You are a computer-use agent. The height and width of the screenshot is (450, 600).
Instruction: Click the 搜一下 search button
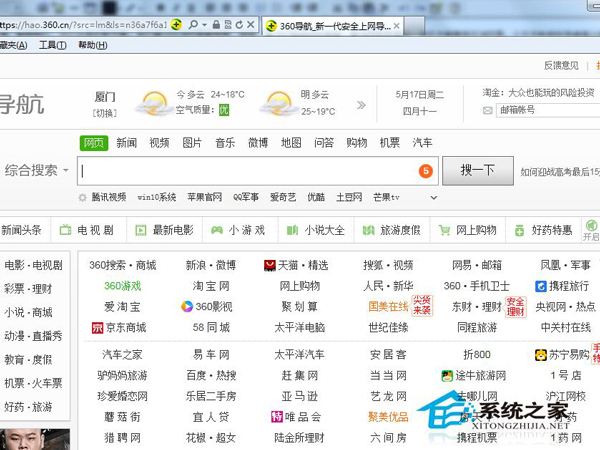tap(478, 171)
